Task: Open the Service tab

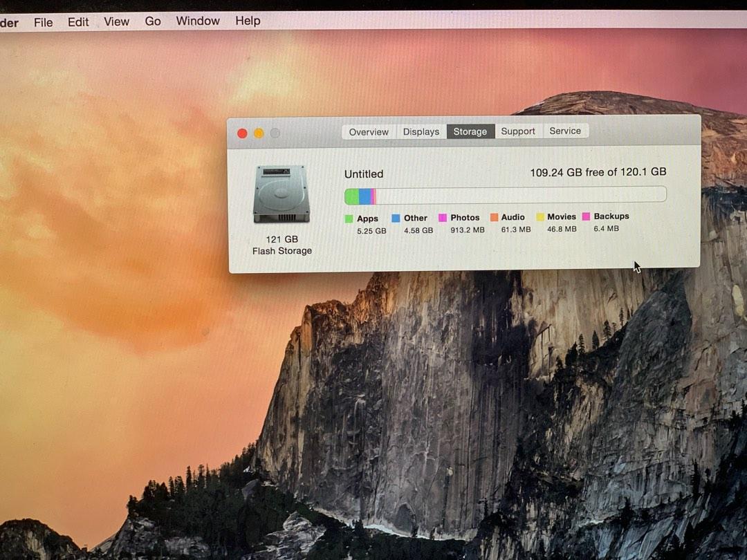Action: (x=565, y=131)
